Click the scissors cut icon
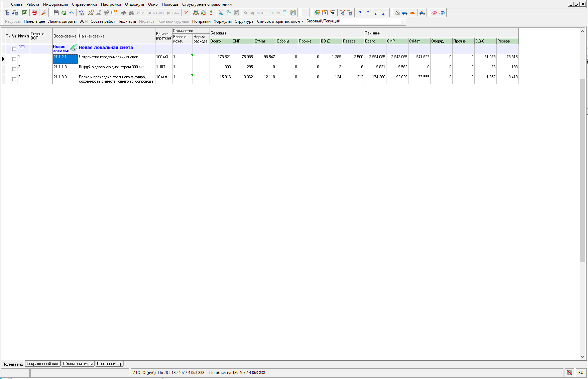This screenshot has height=379, width=588. point(221,13)
